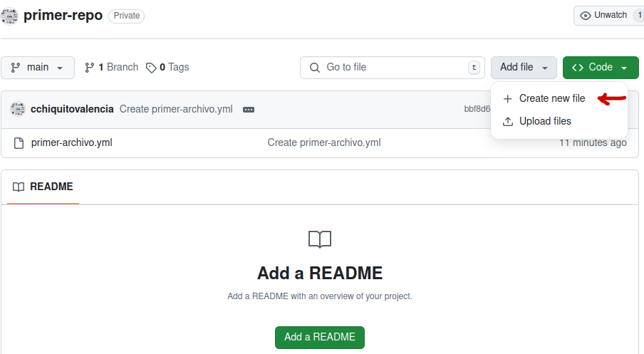Viewport: 644px width, 354px height.
Task: Open the primer-repo repository title link
Action: click(x=63, y=15)
